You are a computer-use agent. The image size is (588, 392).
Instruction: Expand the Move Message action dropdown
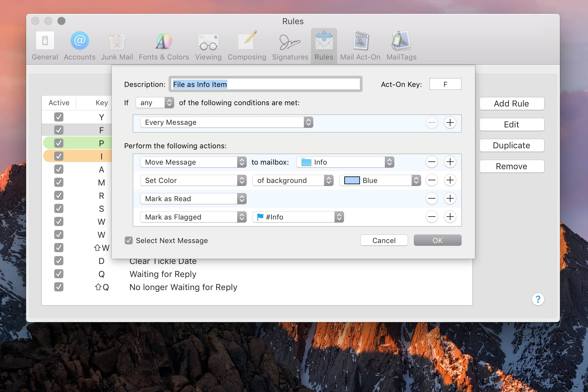193,162
